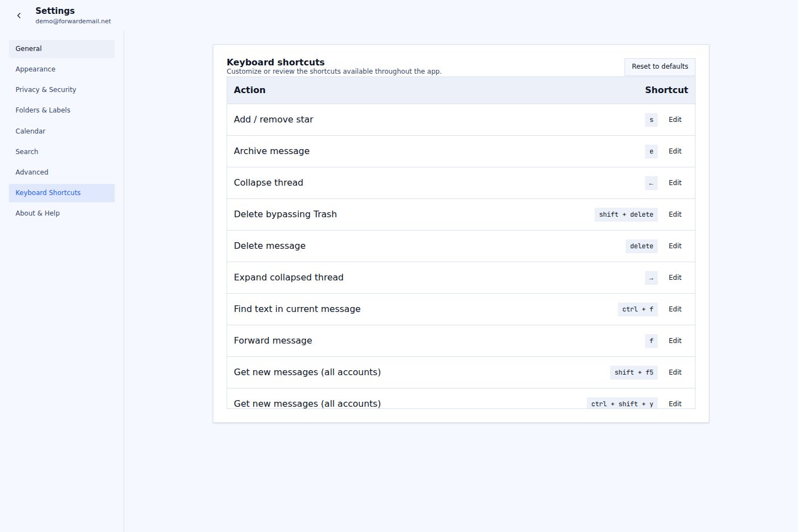
Task: Open Privacy & Security settings
Action: [x=62, y=90]
